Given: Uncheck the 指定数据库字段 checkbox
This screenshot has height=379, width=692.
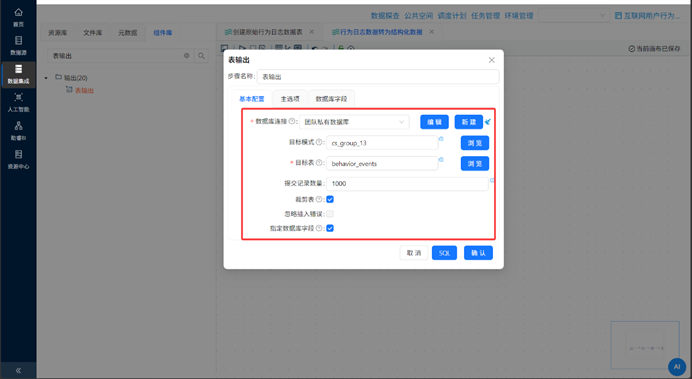Looking at the screenshot, I should pos(330,228).
